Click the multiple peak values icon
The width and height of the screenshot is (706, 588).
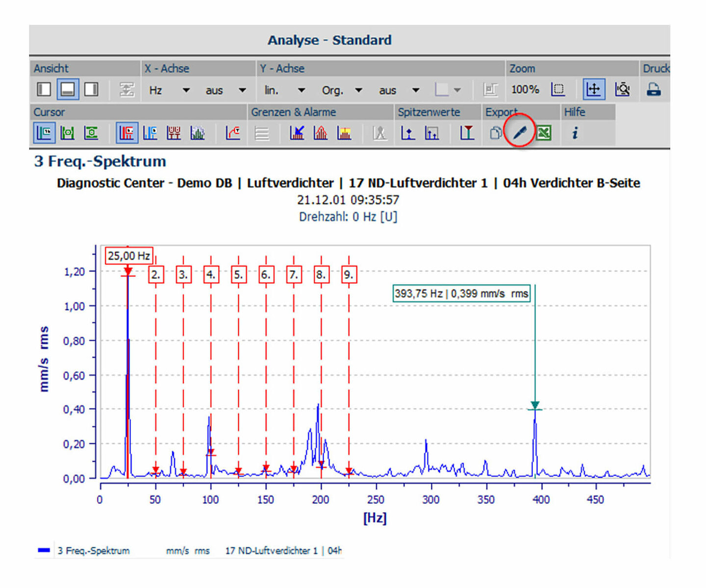click(x=432, y=133)
